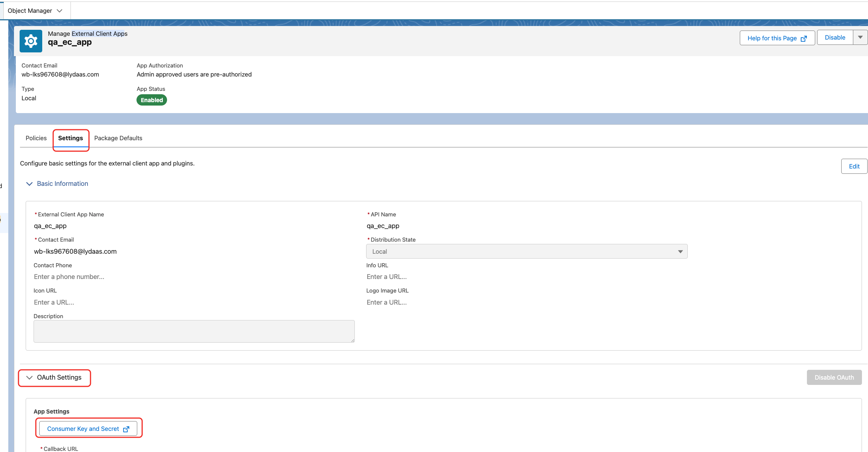This screenshot has width=868, height=452.
Task: Open the dropdown arrow next to Disable
Action: pyautogui.click(x=860, y=37)
